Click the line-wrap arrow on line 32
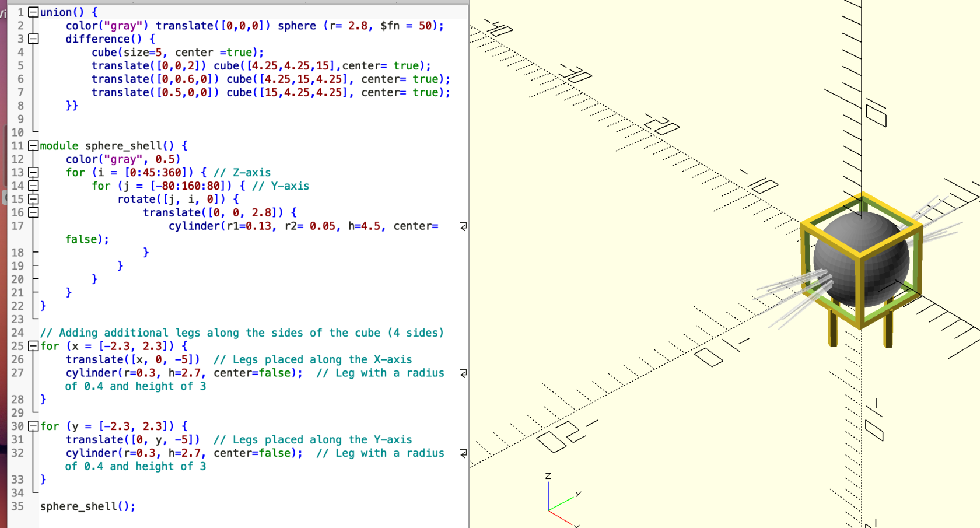This screenshot has height=528, width=980. tap(463, 453)
